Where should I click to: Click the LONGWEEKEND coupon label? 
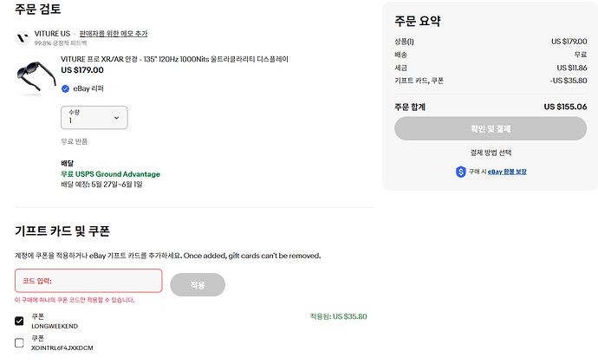(55, 326)
